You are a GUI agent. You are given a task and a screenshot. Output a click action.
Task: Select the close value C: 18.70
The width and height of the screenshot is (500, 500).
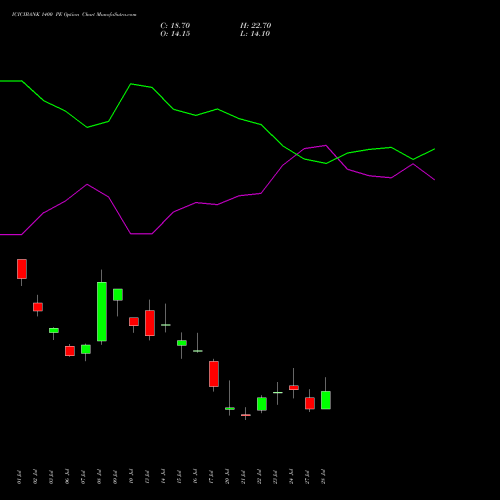pyautogui.click(x=175, y=26)
